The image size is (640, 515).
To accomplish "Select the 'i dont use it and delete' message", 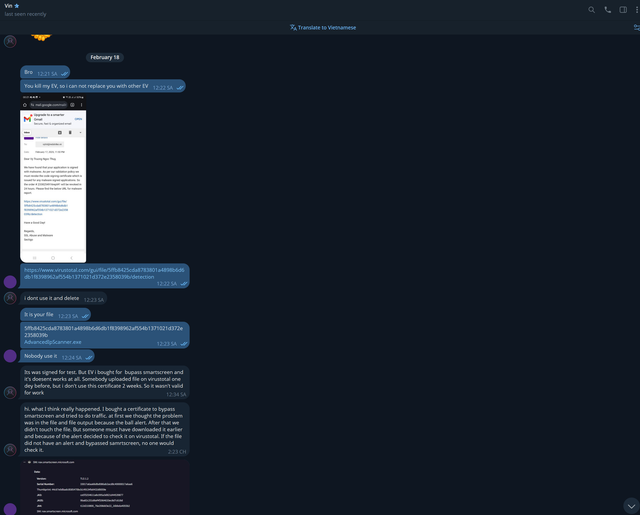I will pyautogui.click(x=64, y=299).
